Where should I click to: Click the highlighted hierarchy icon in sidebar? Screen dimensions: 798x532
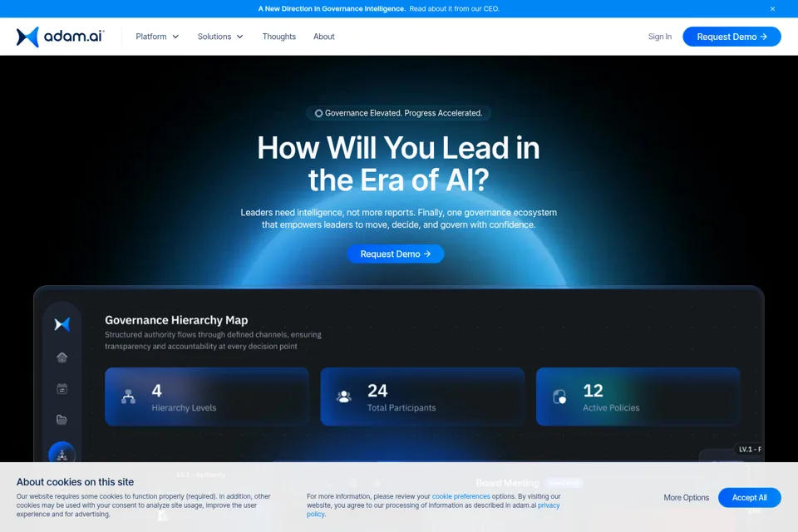pos(62,454)
